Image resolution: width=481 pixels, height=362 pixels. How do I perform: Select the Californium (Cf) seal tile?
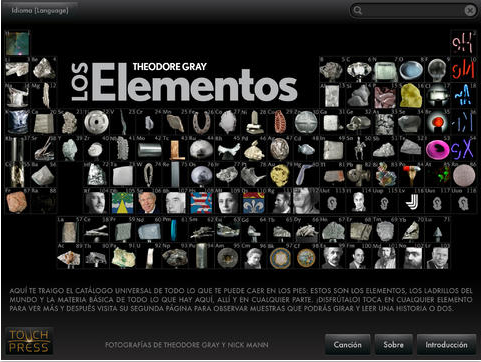pyautogui.click(x=306, y=257)
